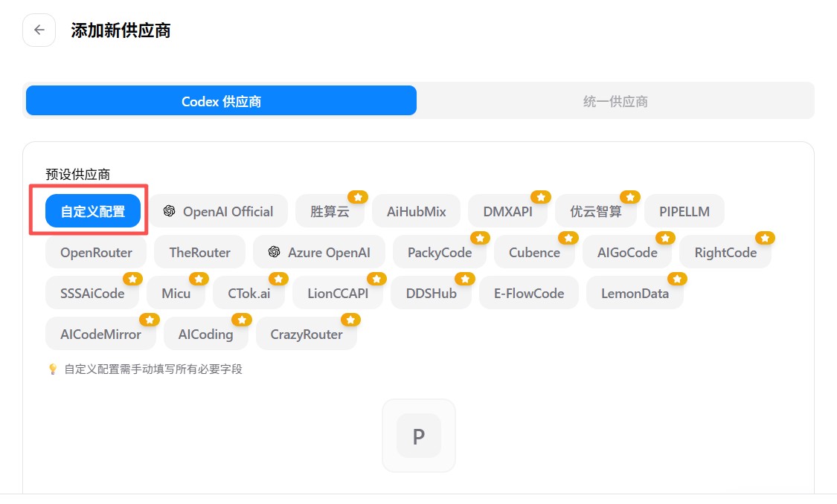Click the star badge on RightCode
Image resolution: width=837 pixels, height=504 pixels.
(x=765, y=238)
